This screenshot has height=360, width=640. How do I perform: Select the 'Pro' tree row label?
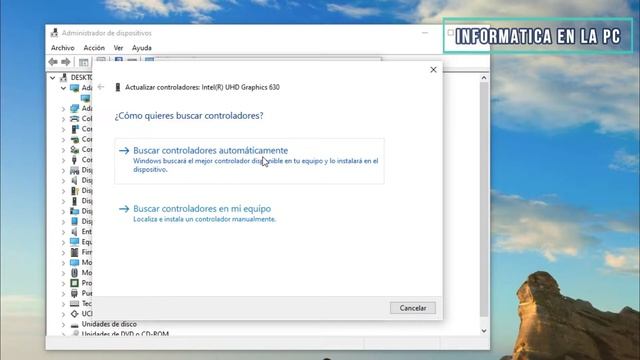click(x=87, y=283)
